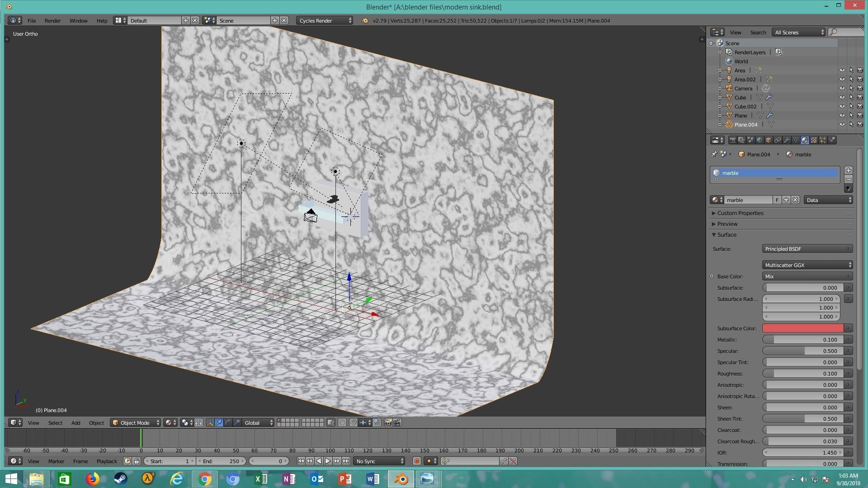Open the Add menu in viewport header
The height and width of the screenshot is (488, 868).
(75, 422)
